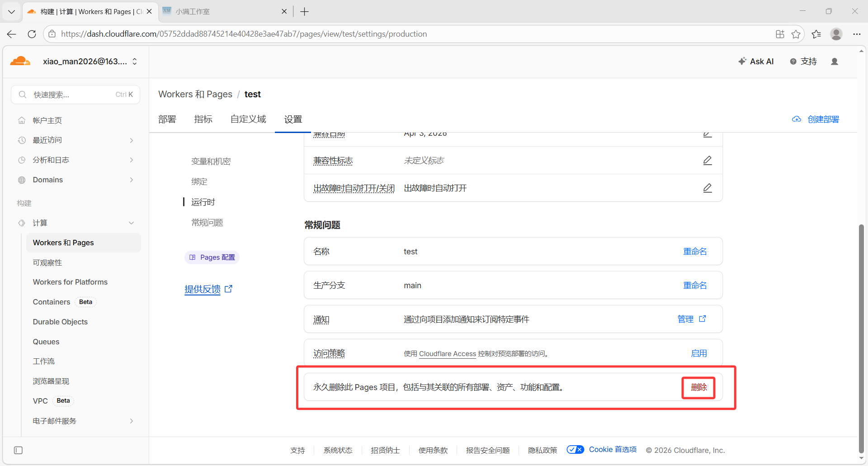Click 重命名 for the 生产分支 row

694,285
